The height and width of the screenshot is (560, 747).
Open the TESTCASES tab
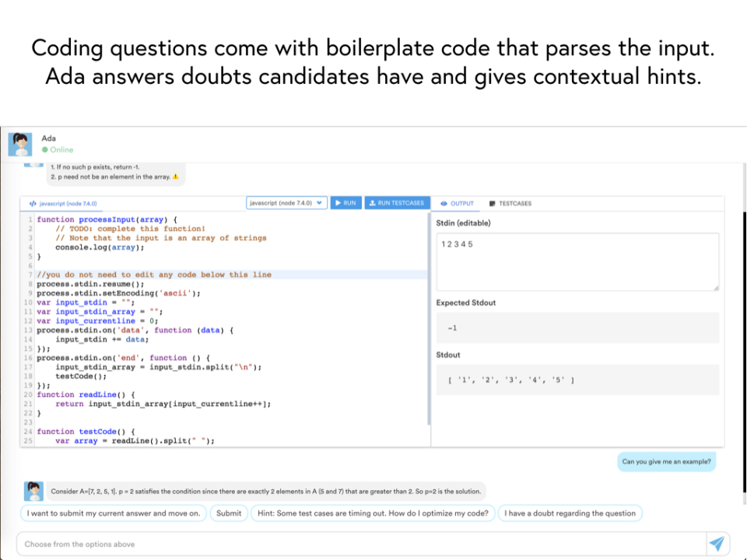pyautogui.click(x=510, y=204)
